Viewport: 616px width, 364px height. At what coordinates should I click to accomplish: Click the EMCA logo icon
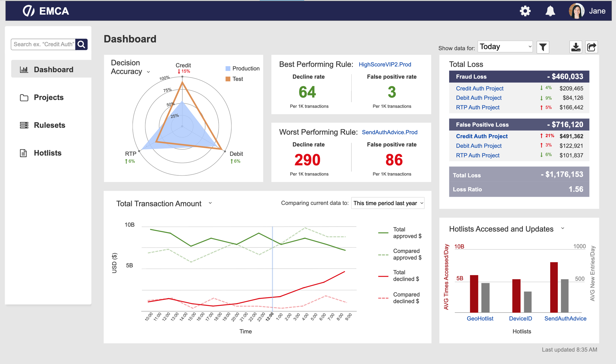[29, 11]
